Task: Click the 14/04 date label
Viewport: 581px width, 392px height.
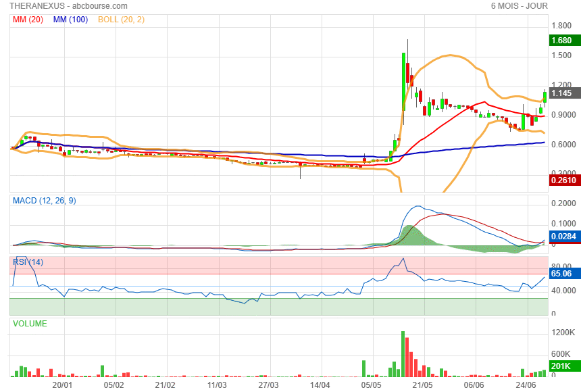Action: pyautogui.click(x=320, y=385)
